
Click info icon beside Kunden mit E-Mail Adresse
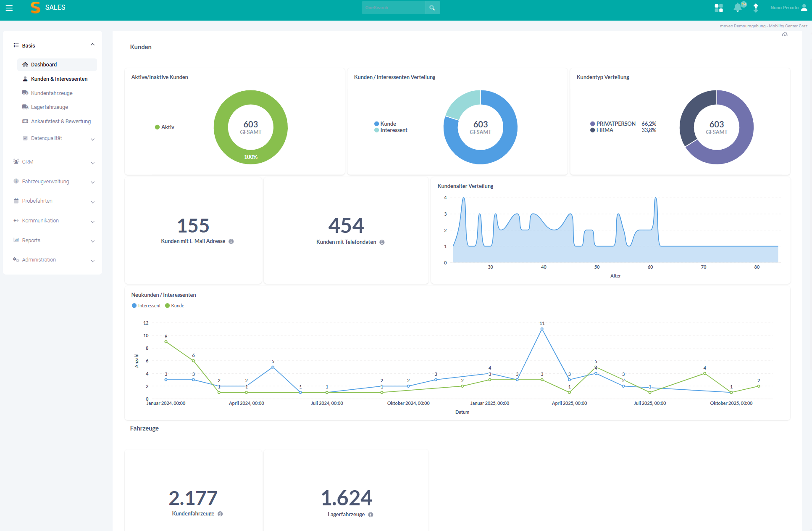click(x=231, y=241)
